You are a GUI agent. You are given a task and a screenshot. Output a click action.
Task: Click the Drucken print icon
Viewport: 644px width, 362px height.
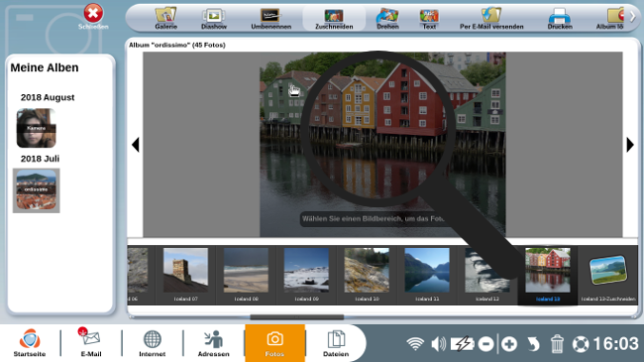pos(560,19)
